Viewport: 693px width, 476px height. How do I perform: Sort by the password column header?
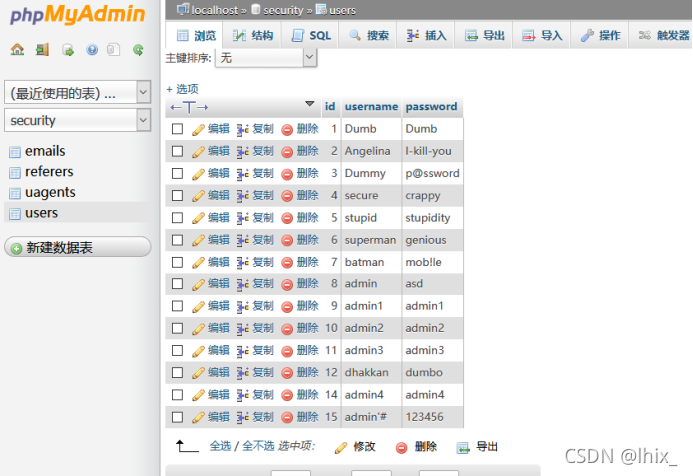tap(431, 107)
